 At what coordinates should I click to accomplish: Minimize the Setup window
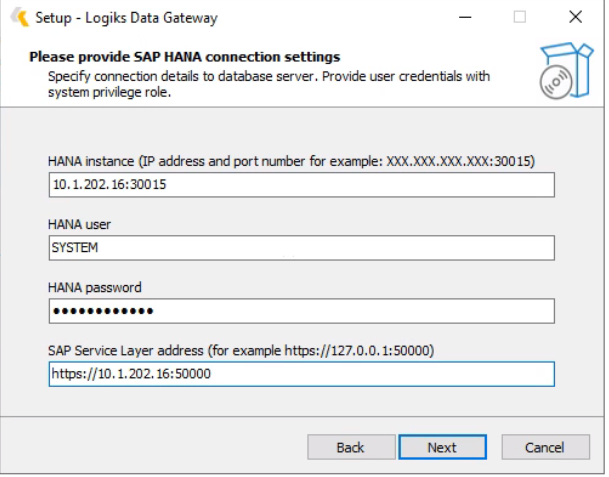pos(466,17)
